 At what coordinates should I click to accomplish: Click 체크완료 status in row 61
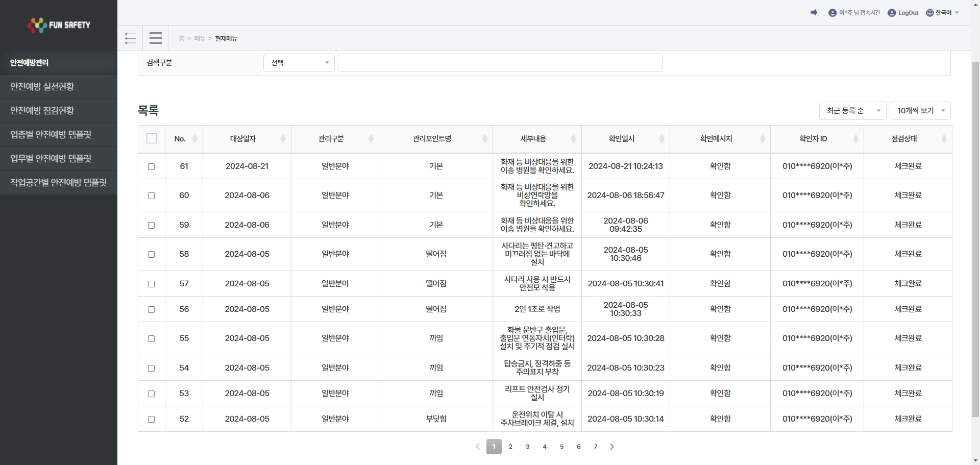(908, 166)
